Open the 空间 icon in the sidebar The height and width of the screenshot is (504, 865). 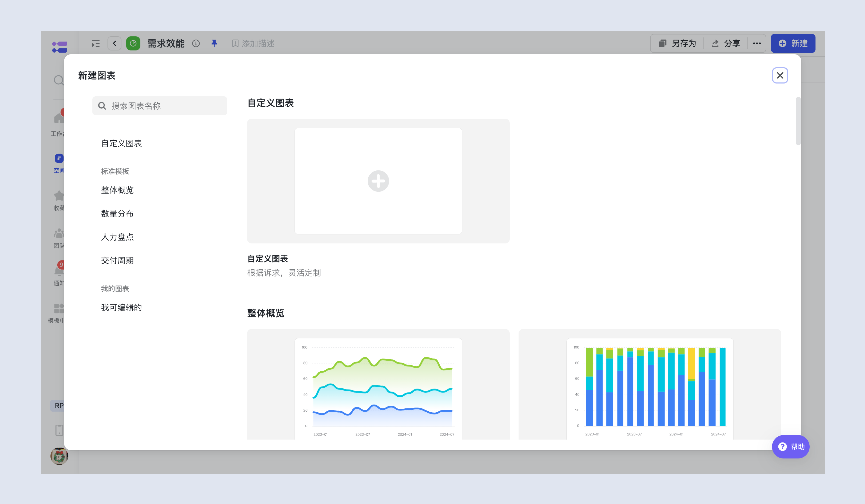tap(59, 158)
